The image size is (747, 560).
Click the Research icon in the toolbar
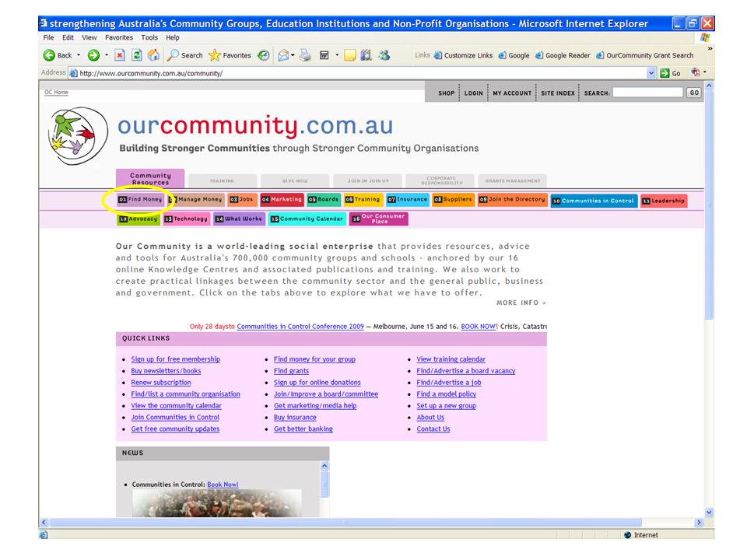pyautogui.click(x=366, y=55)
